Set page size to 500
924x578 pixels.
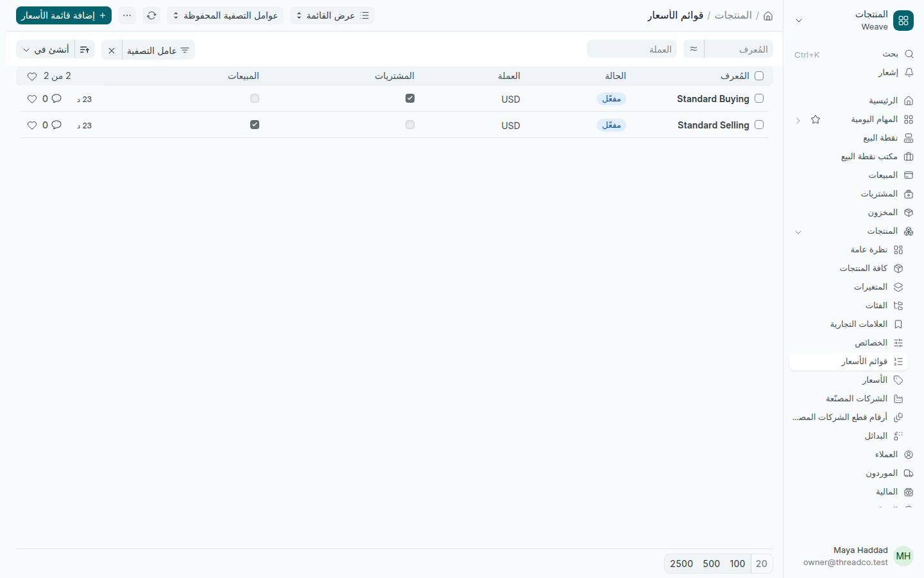click(x=711, y=564)
